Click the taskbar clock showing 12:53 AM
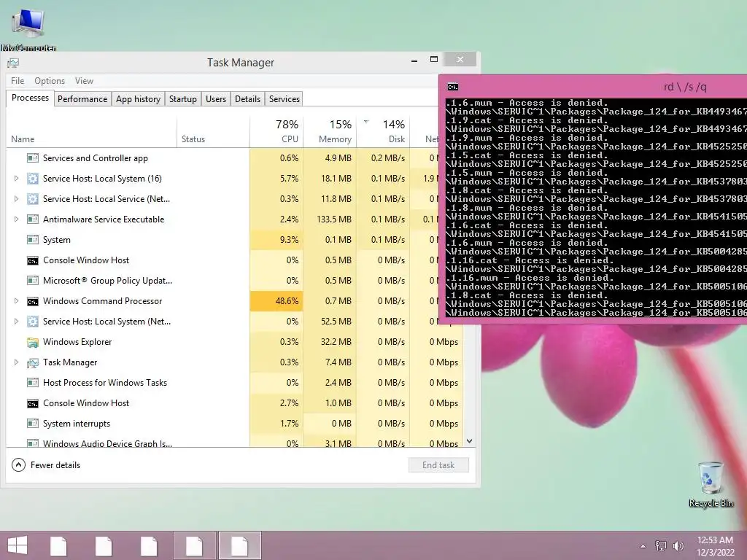The height and width of the screenshot is (560, 747). coord(715,546)
